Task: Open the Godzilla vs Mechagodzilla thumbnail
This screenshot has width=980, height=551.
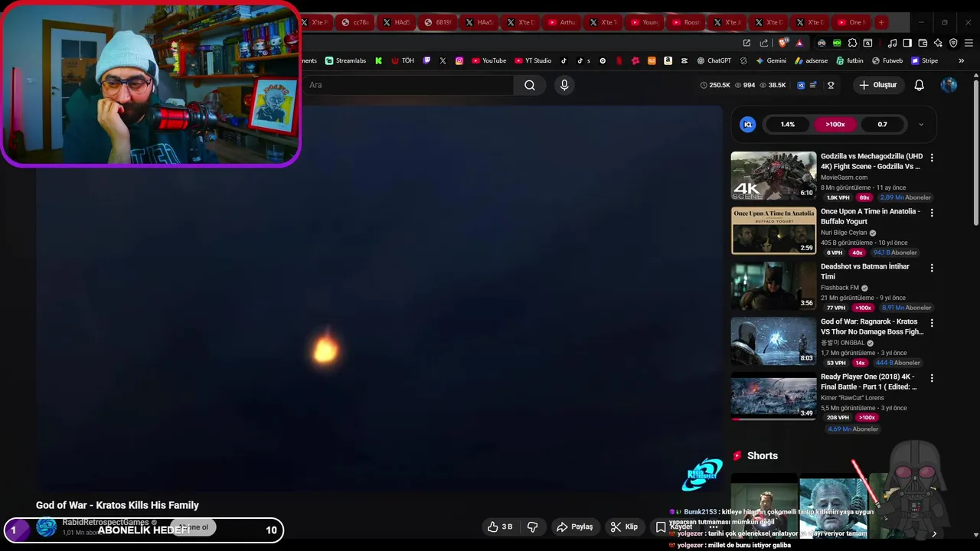Action: coord(773,175)
